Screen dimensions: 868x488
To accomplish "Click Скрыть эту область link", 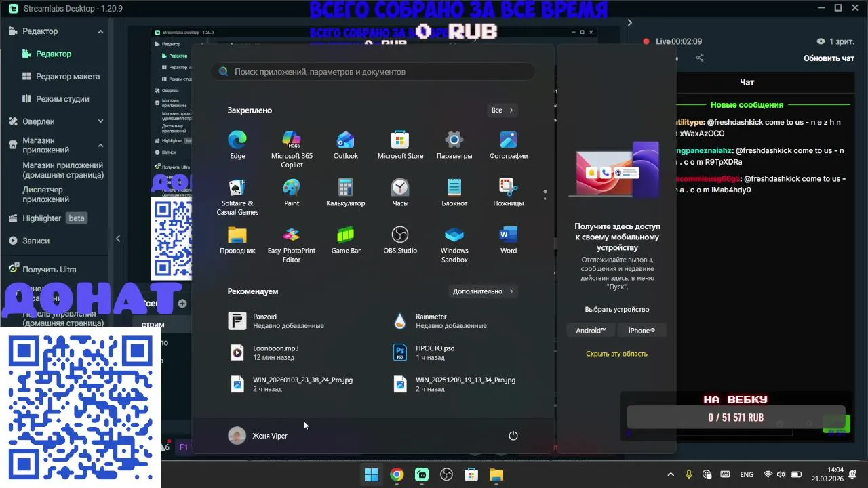I will tap(616, 354).
